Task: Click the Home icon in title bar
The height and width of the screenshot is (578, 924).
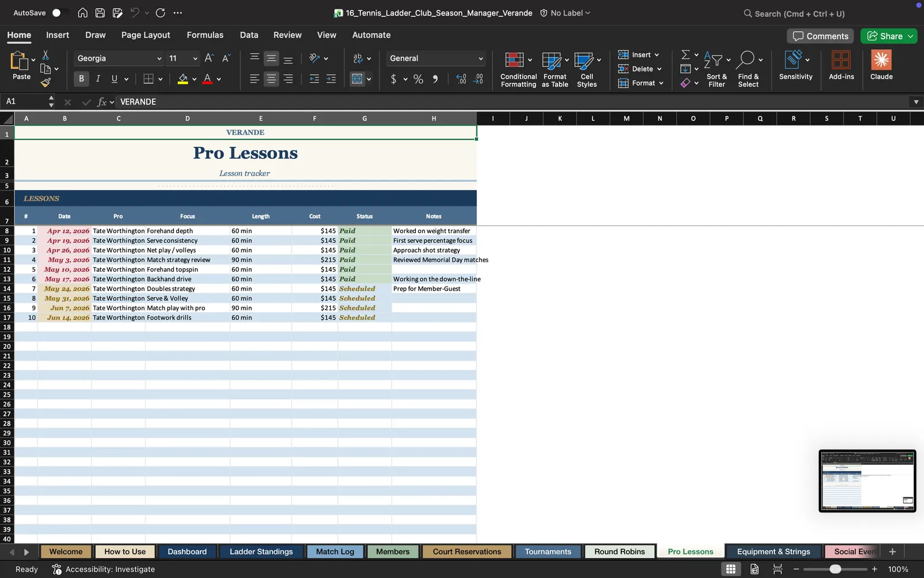Action: 83,13
